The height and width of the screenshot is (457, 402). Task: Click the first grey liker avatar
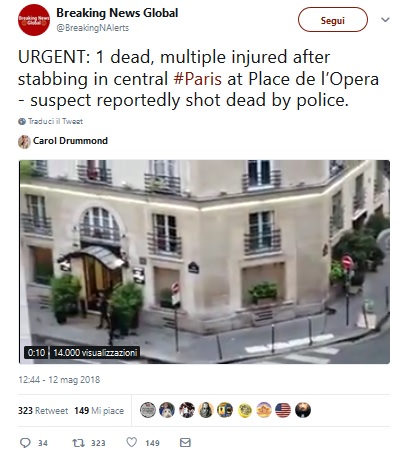pyautogui.click(x=148, y=410)
